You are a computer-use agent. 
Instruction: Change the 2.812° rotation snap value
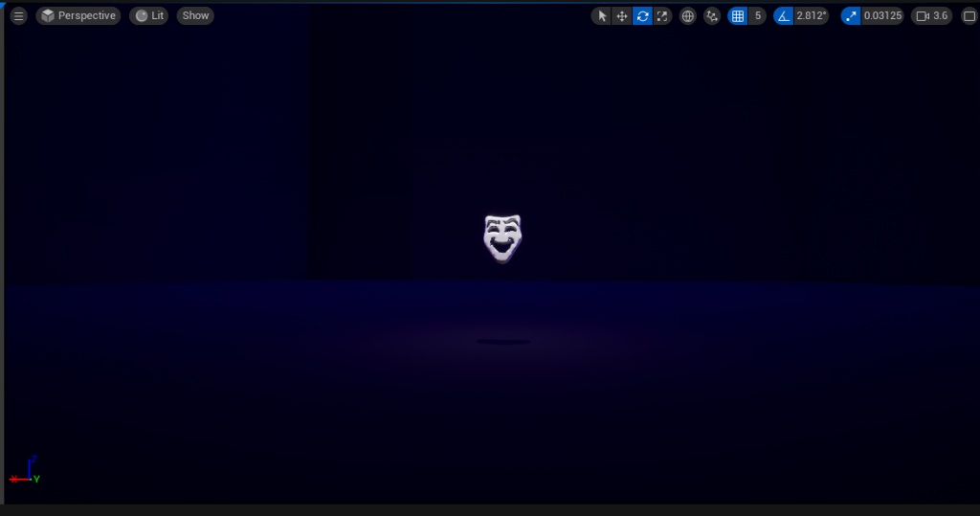point(812,15)
